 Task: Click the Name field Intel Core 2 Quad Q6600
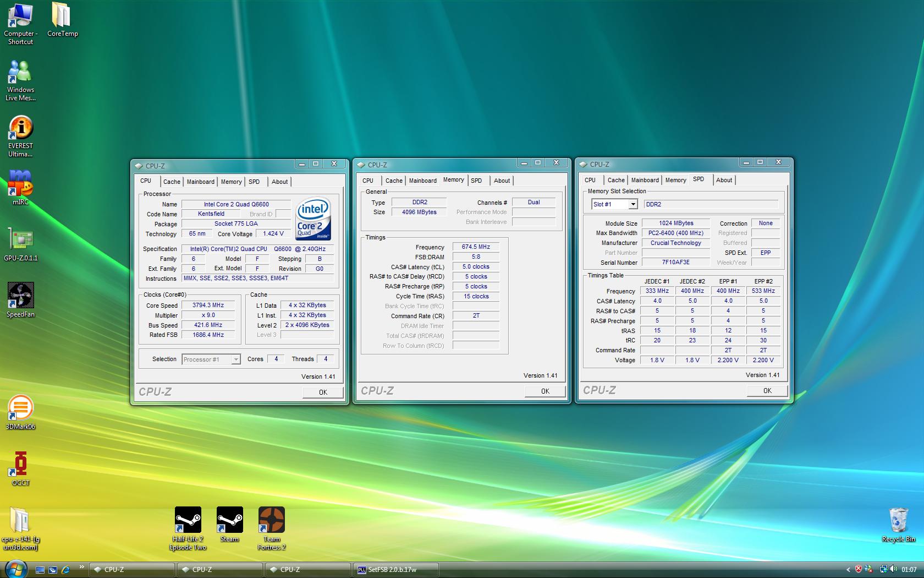[x=237, y=204]
